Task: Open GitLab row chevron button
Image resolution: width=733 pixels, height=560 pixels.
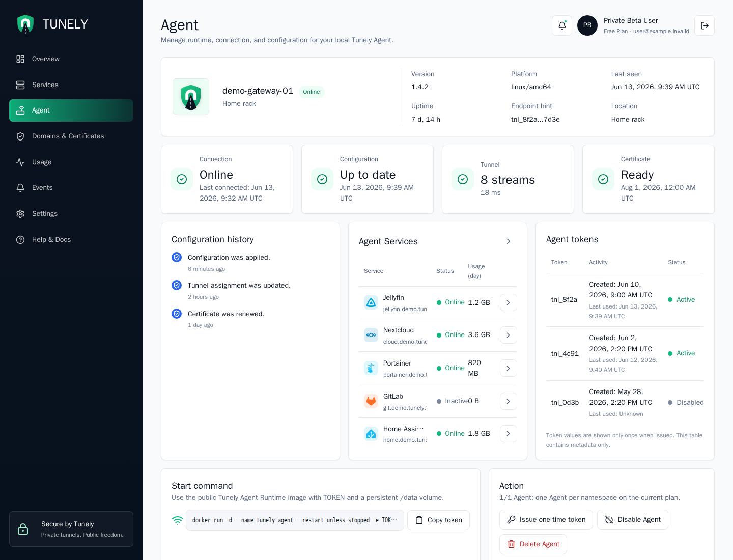Action: coord(508,401)
